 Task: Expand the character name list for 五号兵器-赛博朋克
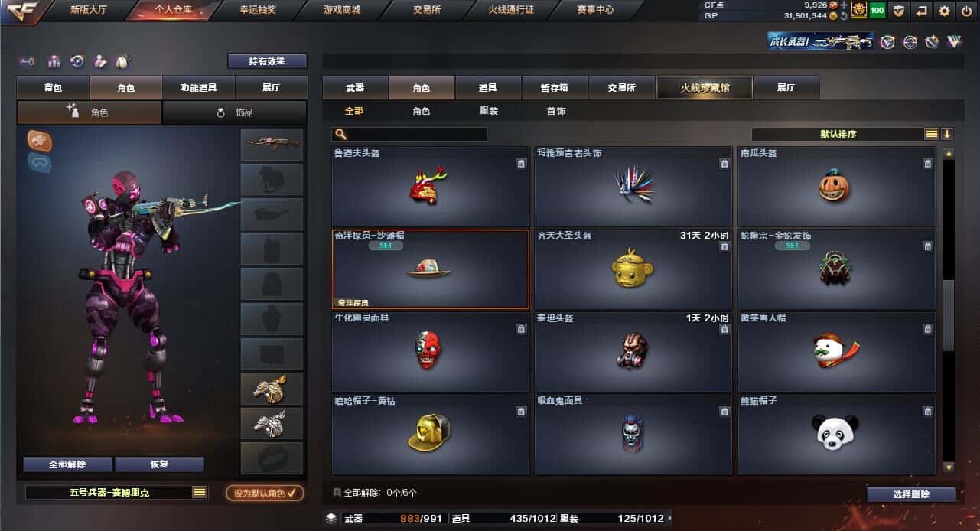(200, 492)
